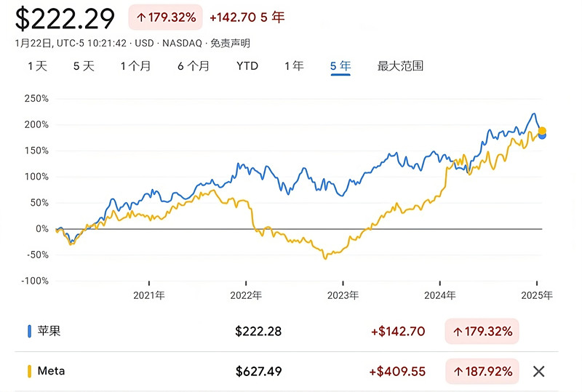Remove Meta comparison with X button
This screenshot has width=582, height=392.
click(538, 371)
